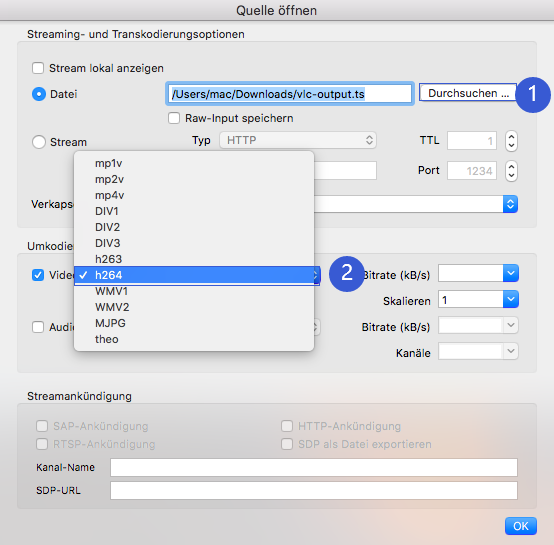Choose WMV1 from the codec menu

[194, 291]
